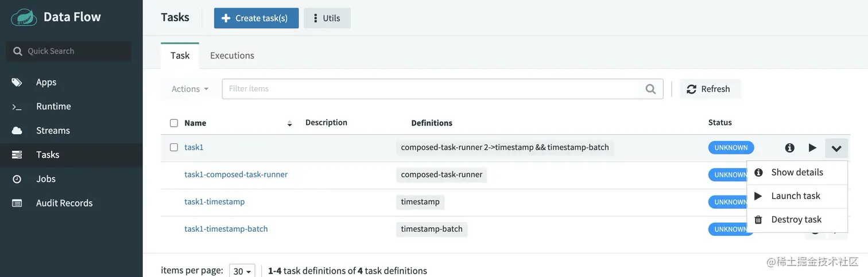Click the Filter items input field
Screen dimensions: 868x277
click(x=431, y=89)
